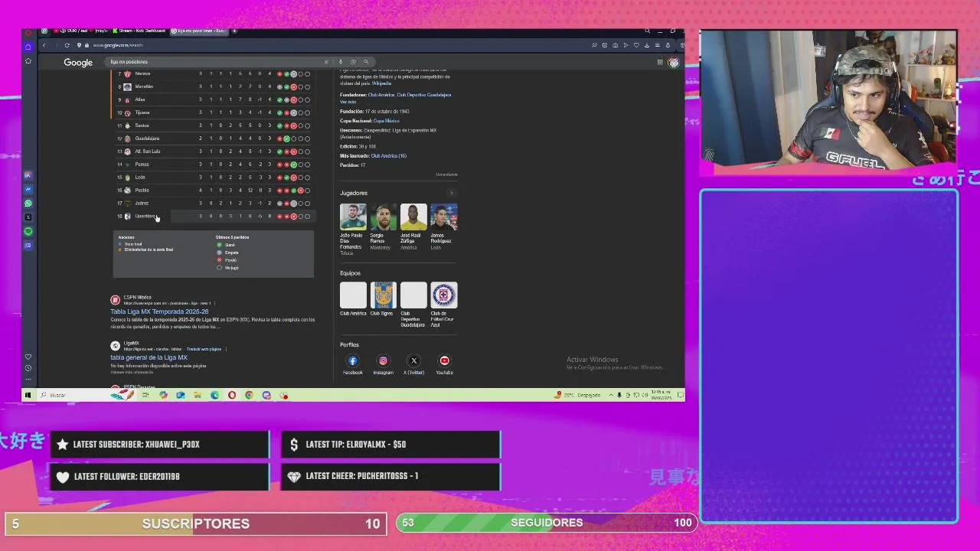This screenshot has width=980, height=551.
Task: Open the YouTube profile icon
Action: tap(444, 360)
